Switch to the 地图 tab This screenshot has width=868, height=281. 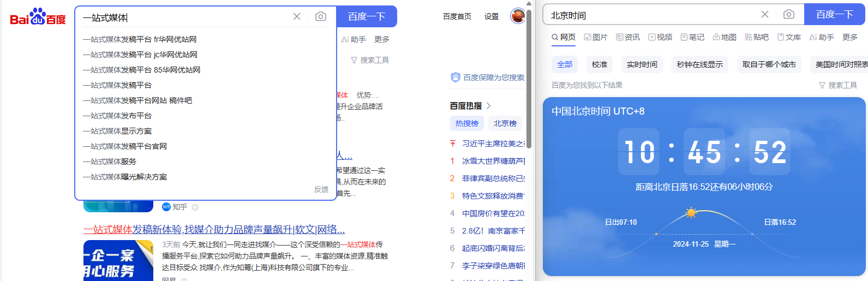(x=725, y=37)
